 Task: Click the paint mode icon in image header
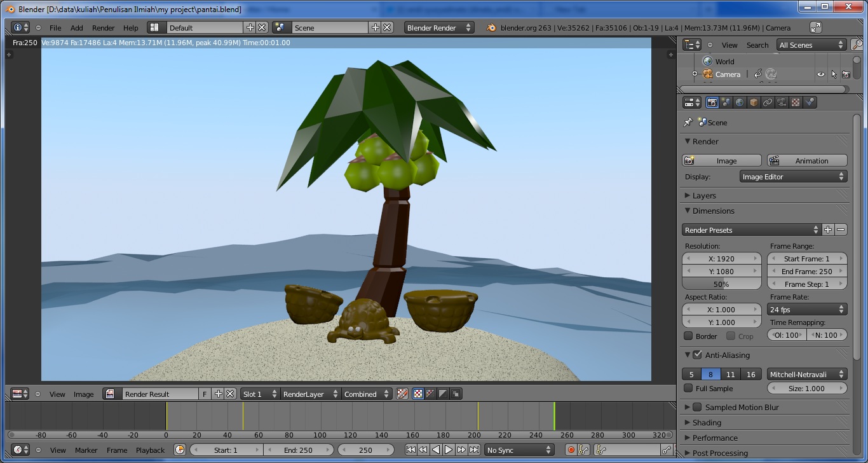click(402, 394)
